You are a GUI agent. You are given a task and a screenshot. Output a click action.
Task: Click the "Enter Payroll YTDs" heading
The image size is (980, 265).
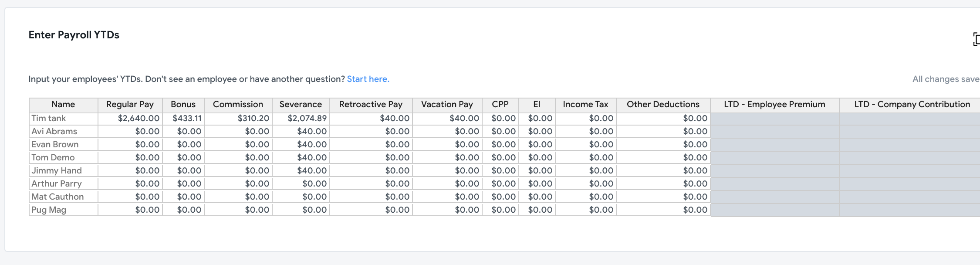coord(74,35)
